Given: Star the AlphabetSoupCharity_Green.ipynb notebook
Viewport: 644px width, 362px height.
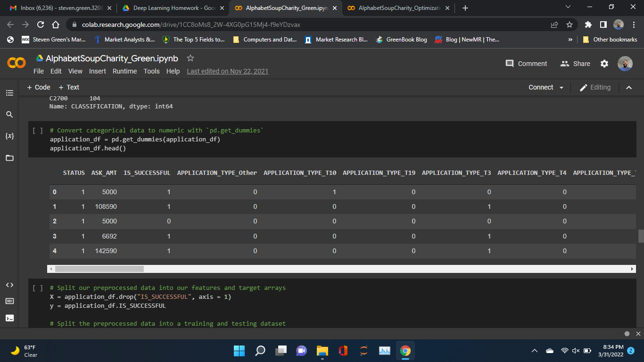Looking at the screenshot, I should [x=190, y=58].
